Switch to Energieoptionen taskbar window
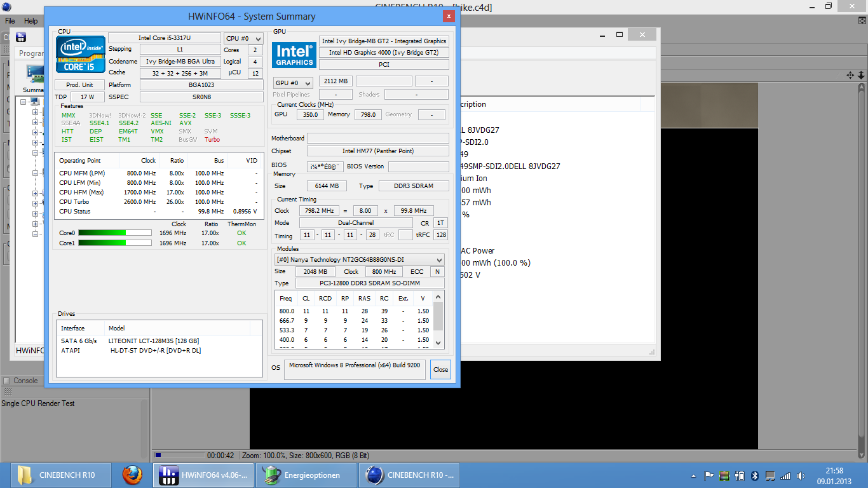 pos(306,475)
